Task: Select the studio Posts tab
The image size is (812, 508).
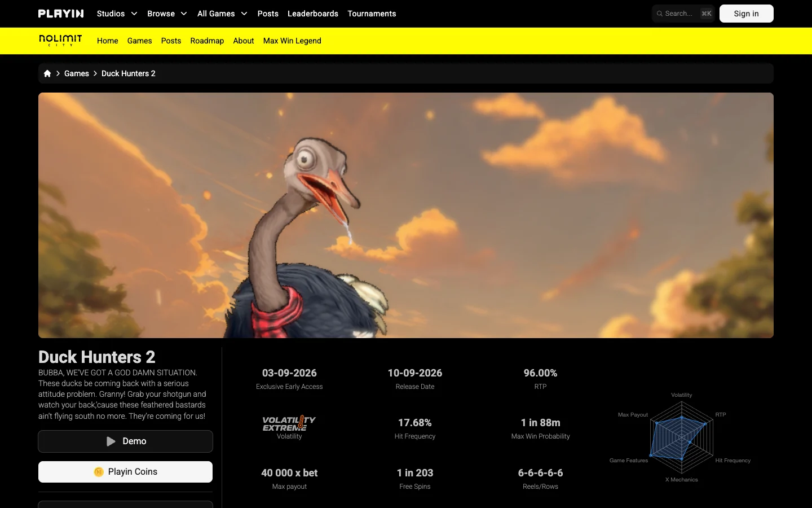Action: (x=171, y=41)
